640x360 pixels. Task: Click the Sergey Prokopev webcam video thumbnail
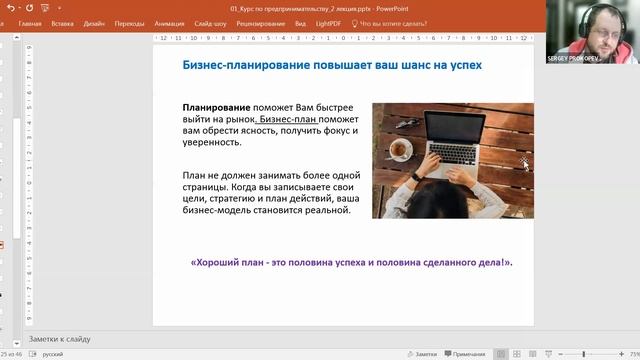coord(593,32)
